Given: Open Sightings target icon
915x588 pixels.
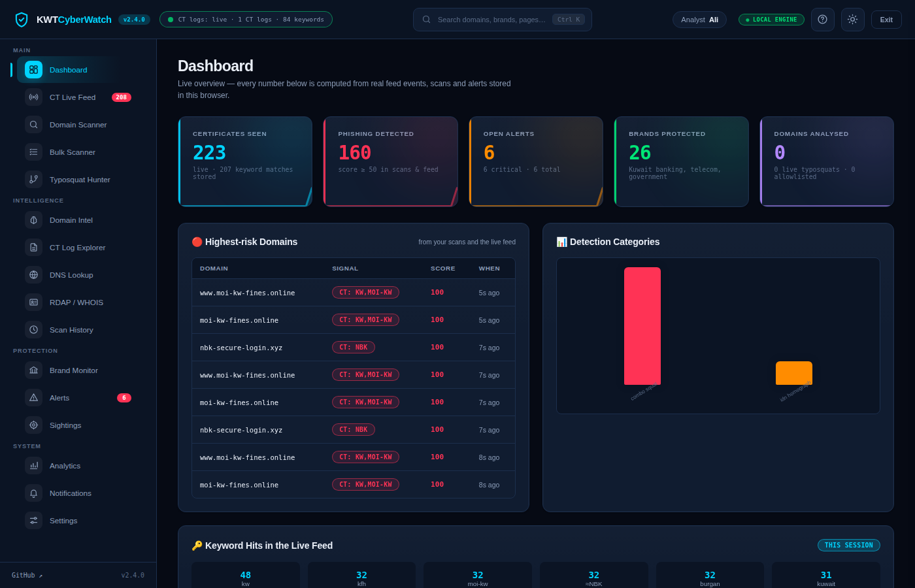Looking at the screenshot, I should point(33,425).
